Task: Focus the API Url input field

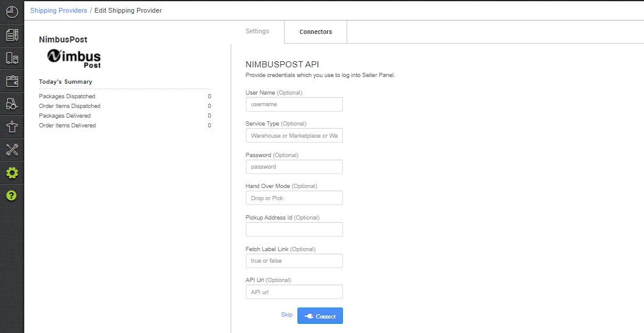Action: coord(294,292)
